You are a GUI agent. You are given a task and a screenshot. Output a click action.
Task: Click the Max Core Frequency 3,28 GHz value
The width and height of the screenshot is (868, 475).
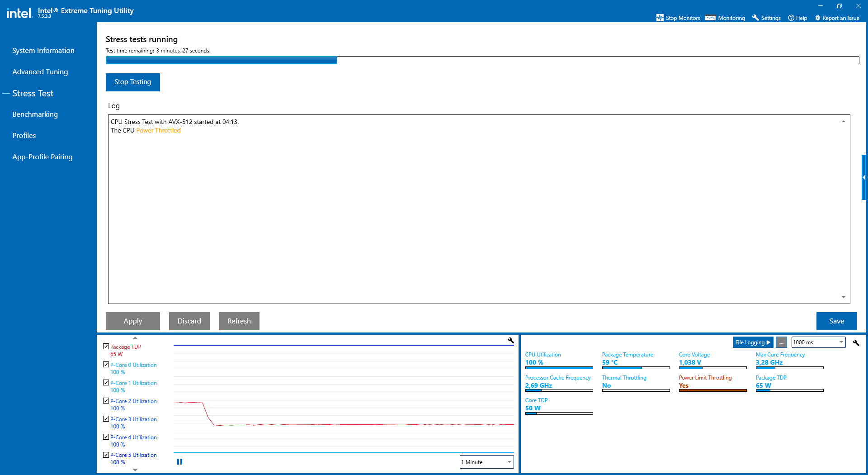click(769, 362)
